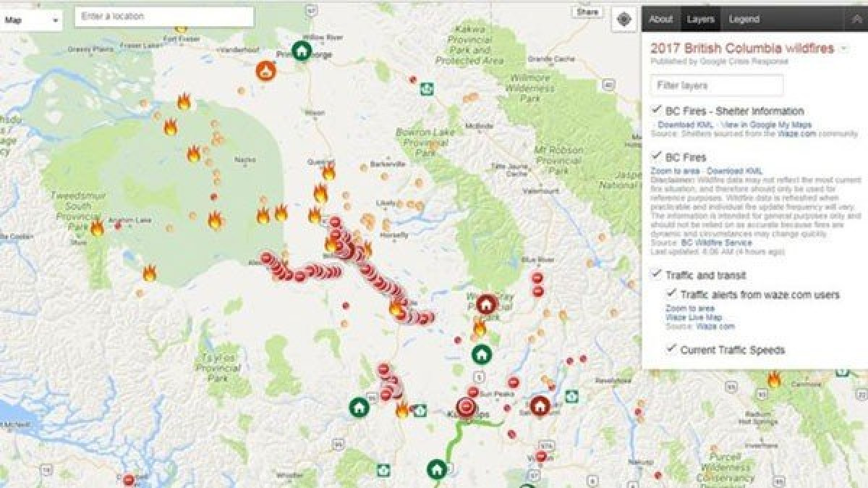Image resolution: width=868 pixels, height=488 pixels.
Task: Click the Filter layers input field
Action: (x=716, y=85)
